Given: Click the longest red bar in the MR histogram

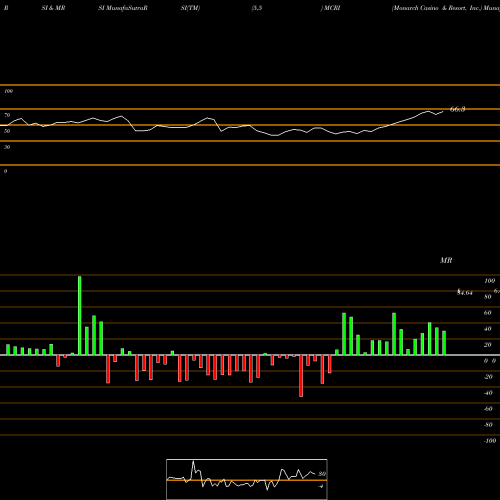Looking at the screenshot, I should [301, 376].
